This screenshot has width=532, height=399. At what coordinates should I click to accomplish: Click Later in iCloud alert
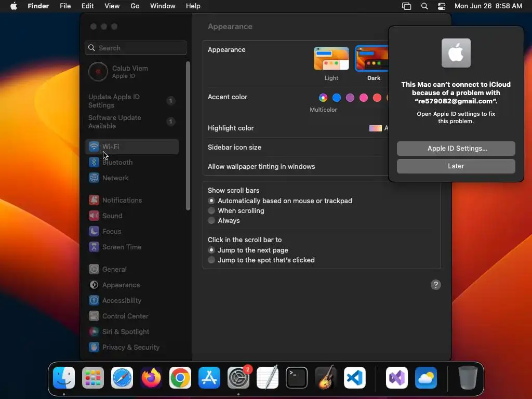click(456, 166)
